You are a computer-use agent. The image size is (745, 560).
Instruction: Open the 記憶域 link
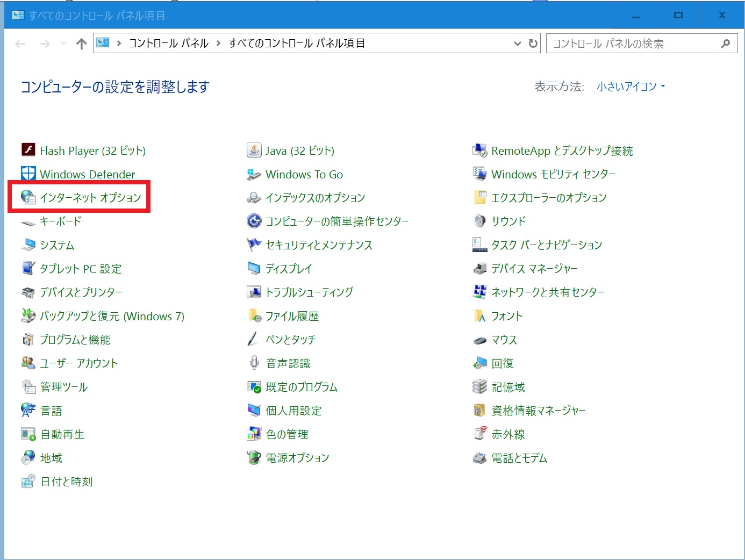click(x=508, y=387)
